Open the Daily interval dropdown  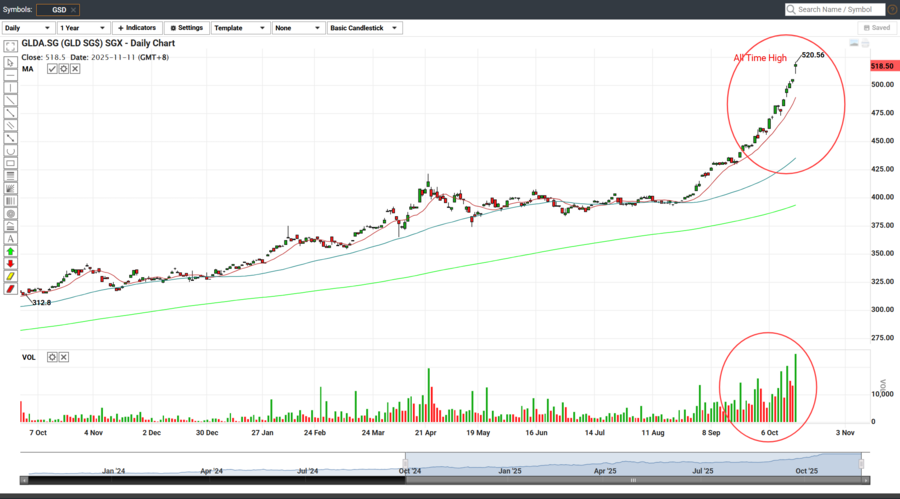click(27, 28)
